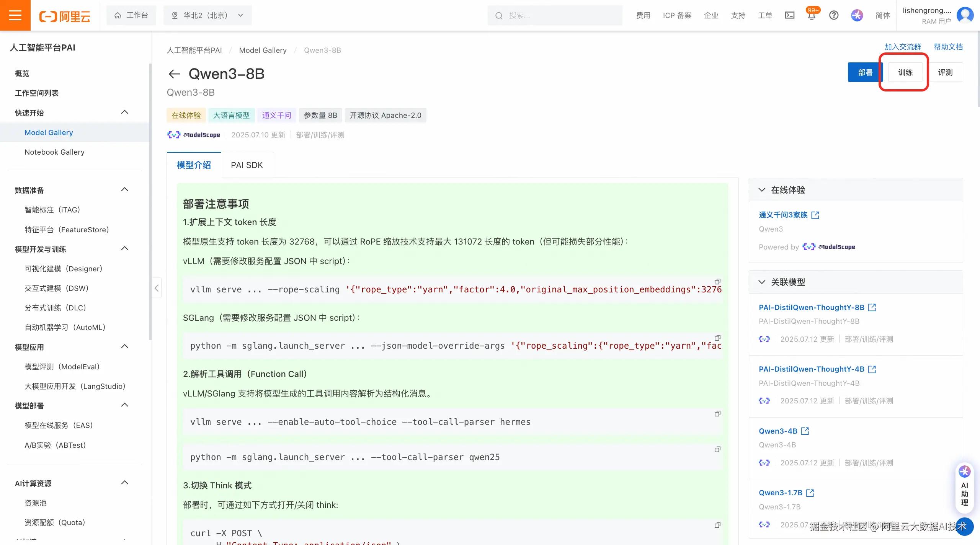Screen dimensions: 980x545
Task: Collapse the left sidebar handle
Action: coord(157,288)
